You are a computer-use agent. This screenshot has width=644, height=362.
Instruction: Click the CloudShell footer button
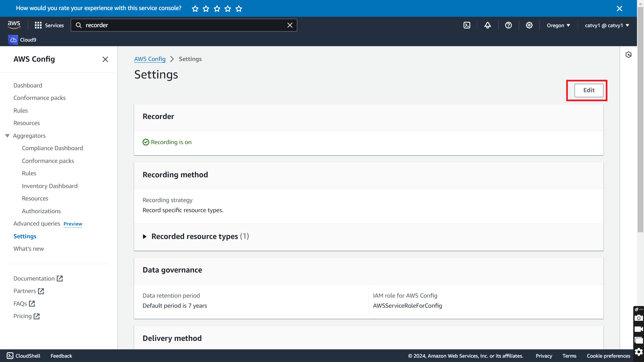23,356
